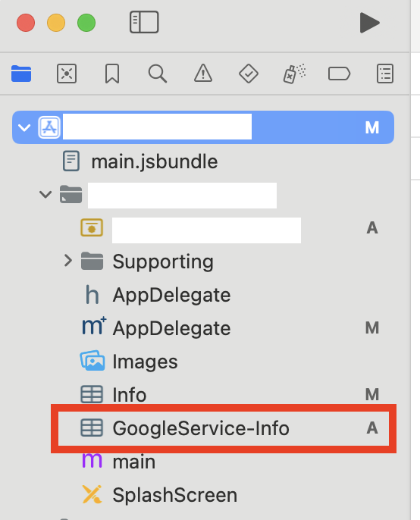Click the purple m file icon
The width and height of the screenshot is (420, 520).
[x=92, y=461]
